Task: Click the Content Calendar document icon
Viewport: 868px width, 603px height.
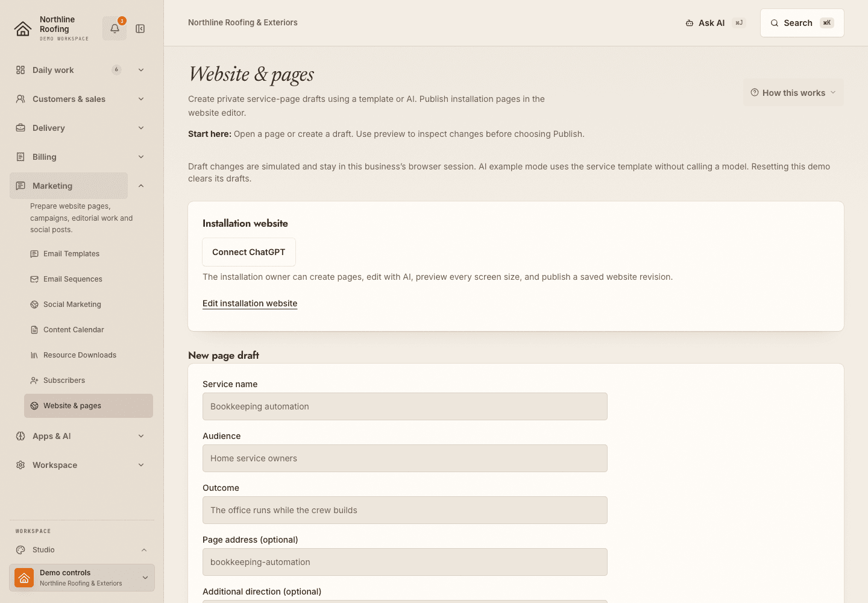Action: (34, 330)
